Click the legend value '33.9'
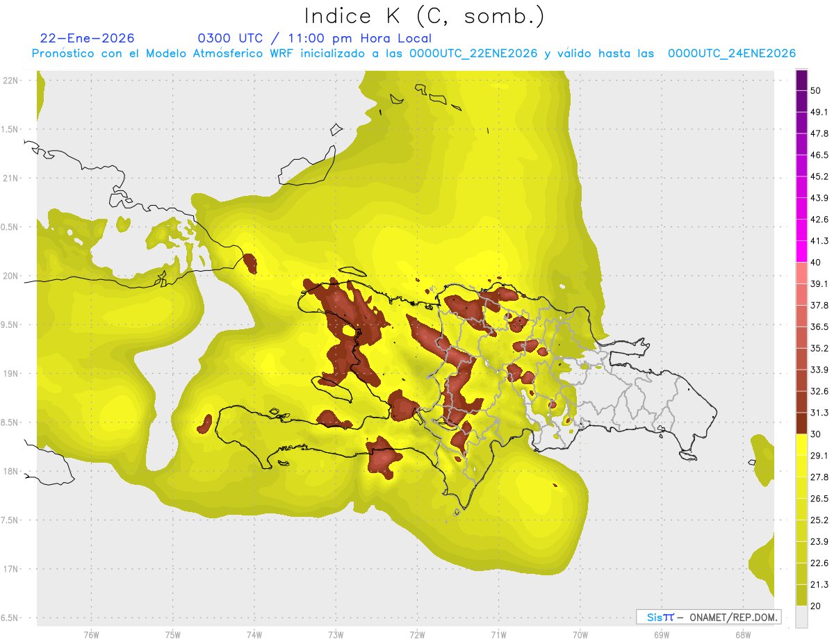834x644 pixels. click(x=819, y=370)
